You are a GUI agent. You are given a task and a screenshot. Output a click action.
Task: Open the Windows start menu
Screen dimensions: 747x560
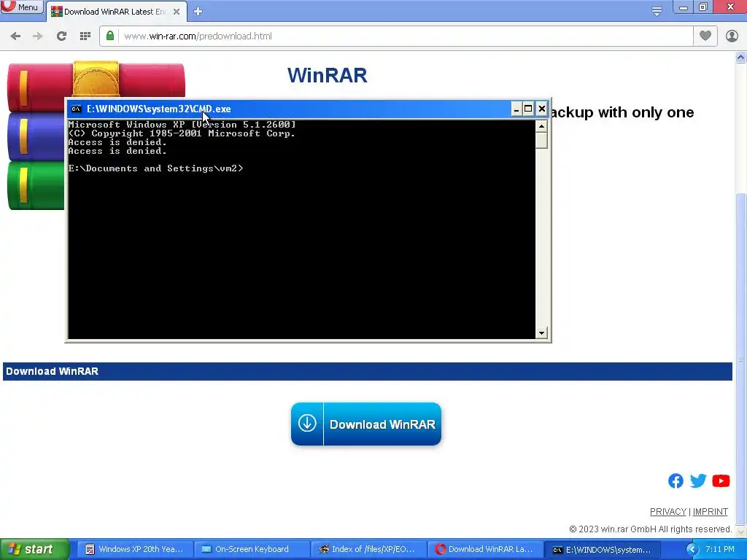(x=34, y=549)
